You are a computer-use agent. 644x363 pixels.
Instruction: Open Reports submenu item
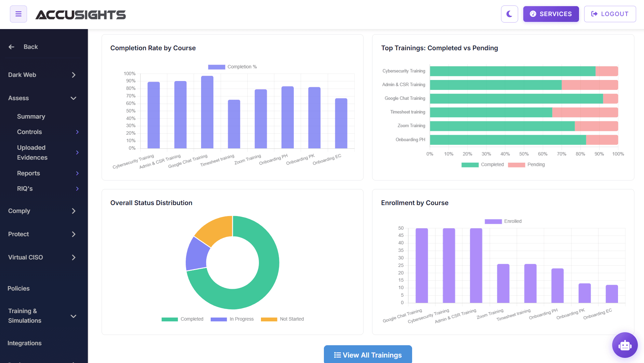(x=28, y=173)
